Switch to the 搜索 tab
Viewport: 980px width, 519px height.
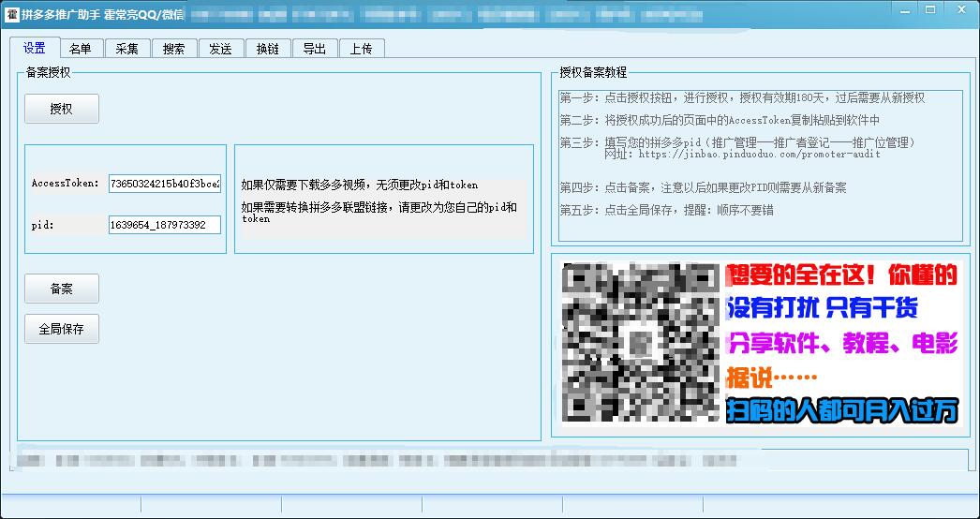173,49
